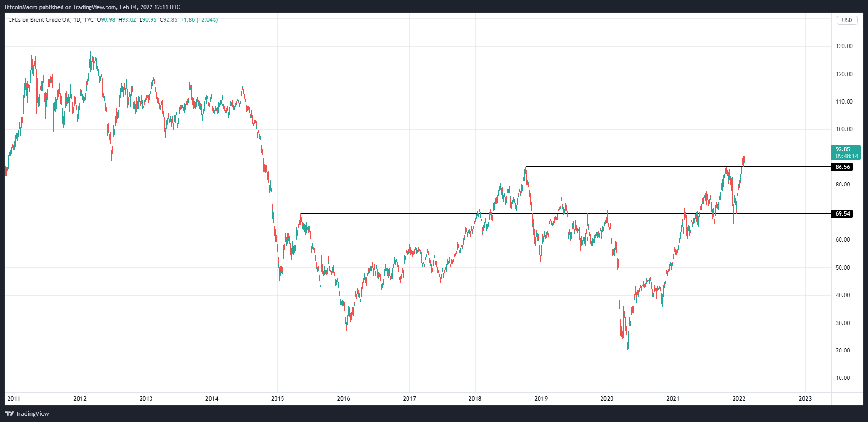Click the 69.54 price line label
This screenshot has width=868, height=422.
842,214
